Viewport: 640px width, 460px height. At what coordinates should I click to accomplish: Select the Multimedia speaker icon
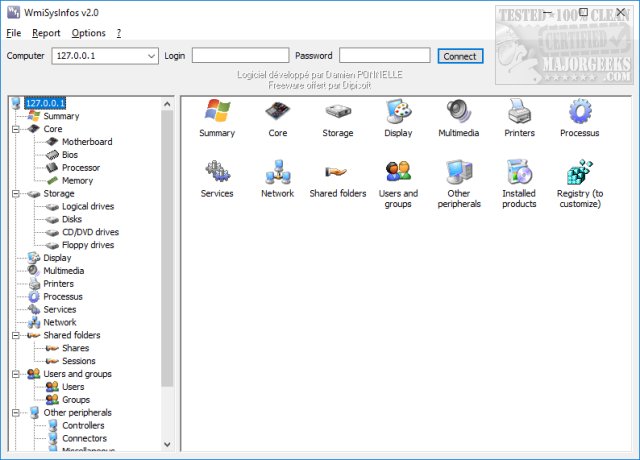458,112
